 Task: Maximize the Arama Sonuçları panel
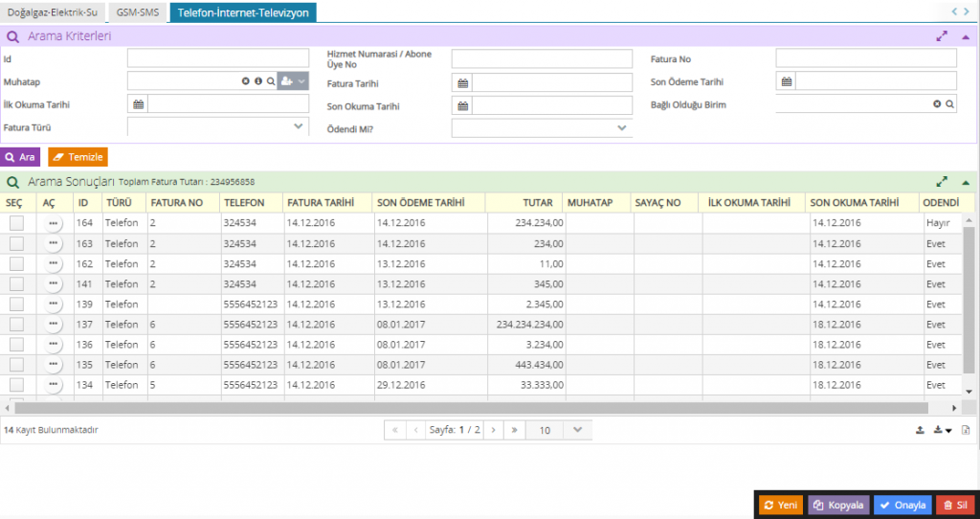(x=942, y=182)
